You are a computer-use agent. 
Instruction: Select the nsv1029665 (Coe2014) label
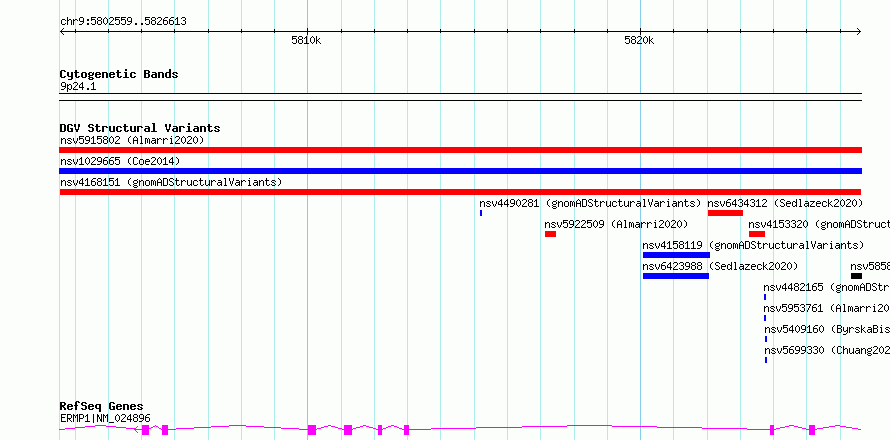(120, 161)
